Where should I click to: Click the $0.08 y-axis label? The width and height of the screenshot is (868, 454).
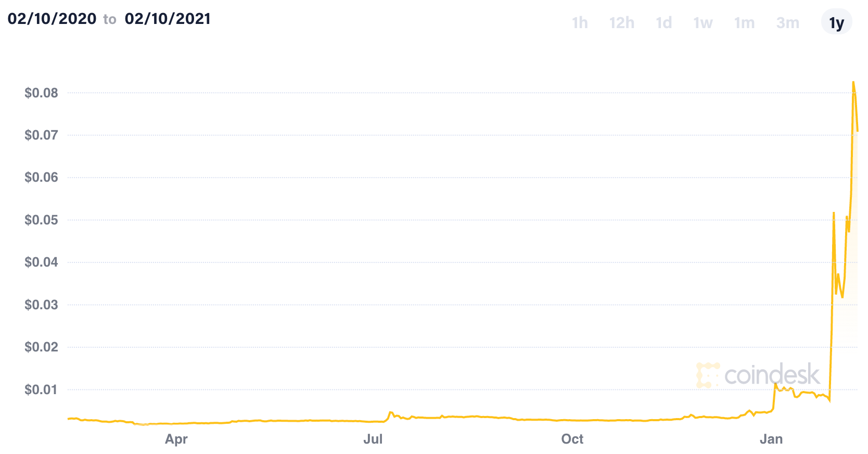pos(41,93)
